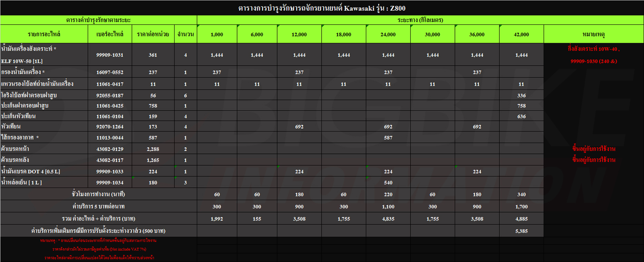Image resolution: width=644 pixels, height=262 pixels.
Task: Click the 'หัวเทียน' item name cell
Action: tap(44, 126)
